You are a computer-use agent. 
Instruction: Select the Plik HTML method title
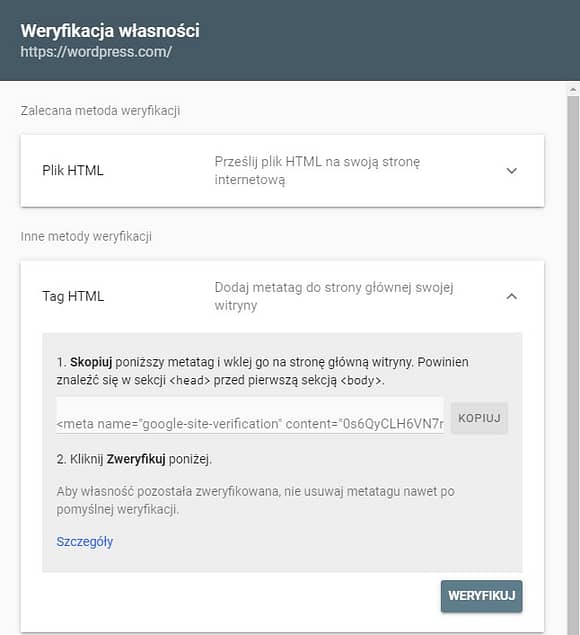click(x=73, y=170)
